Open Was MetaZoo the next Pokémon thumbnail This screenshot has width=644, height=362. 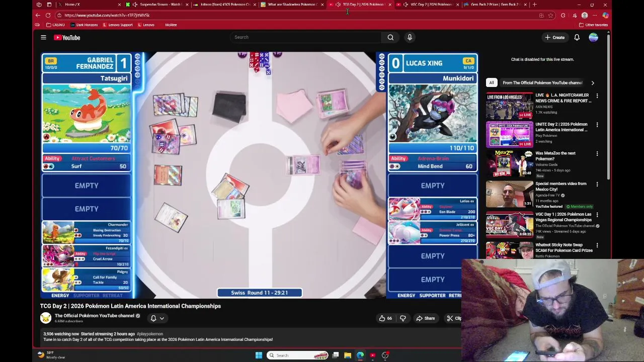(509, 164)
